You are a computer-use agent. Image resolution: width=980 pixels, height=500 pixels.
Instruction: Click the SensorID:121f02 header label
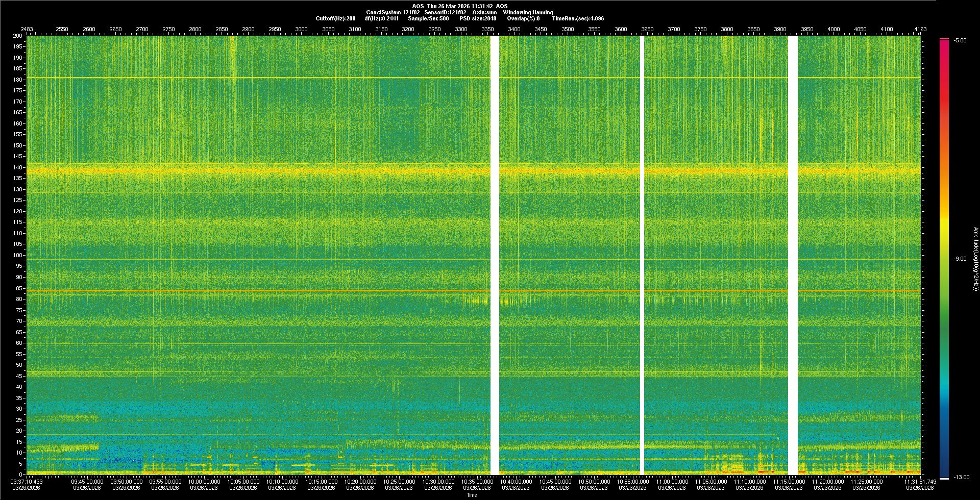click(445, 12)
